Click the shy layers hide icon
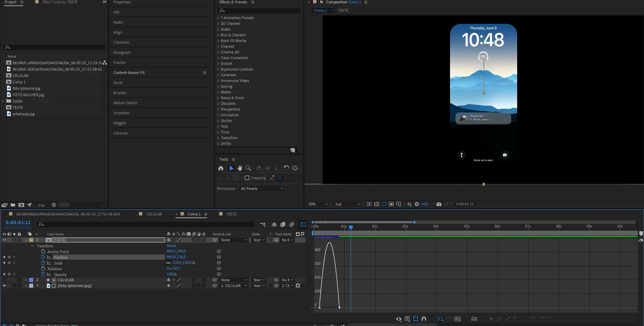The width and height of the screenshot is (644, 326). [x=274, y=225]
